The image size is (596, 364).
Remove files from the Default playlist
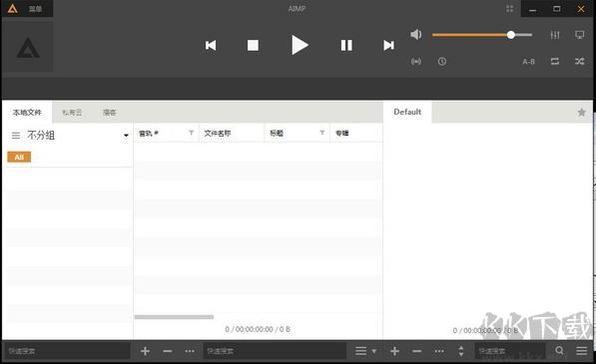pos(417,351)
